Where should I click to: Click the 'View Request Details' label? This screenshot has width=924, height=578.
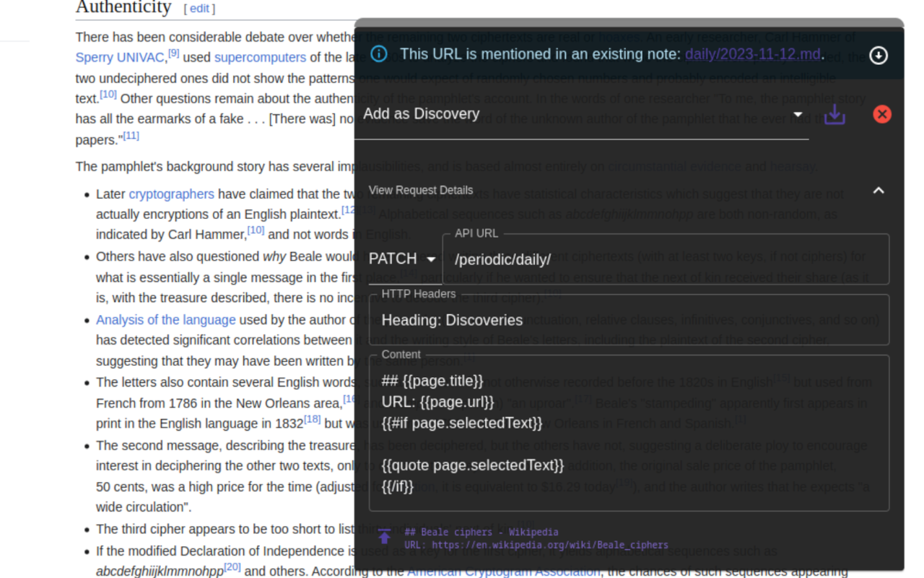point(421,191)
